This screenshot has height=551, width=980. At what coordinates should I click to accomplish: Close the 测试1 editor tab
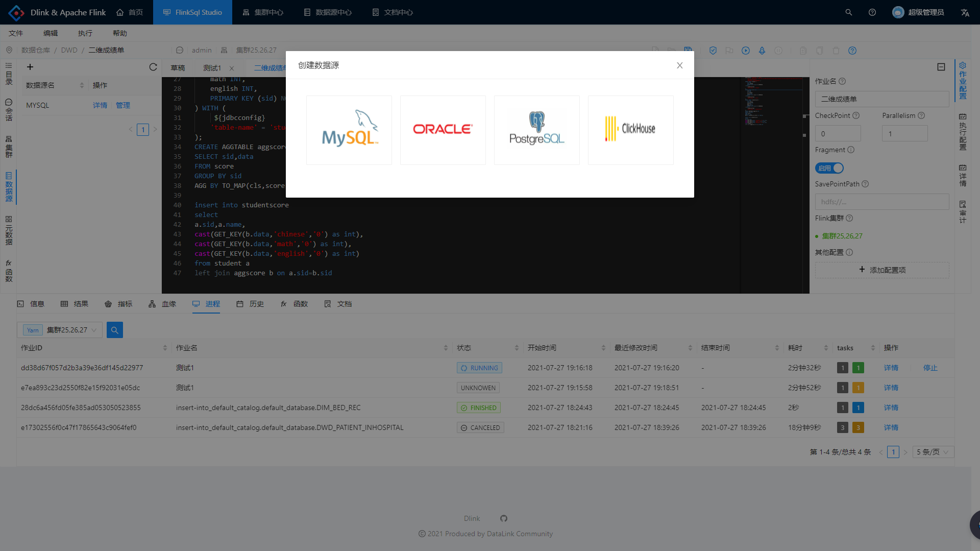pos(232,68)
